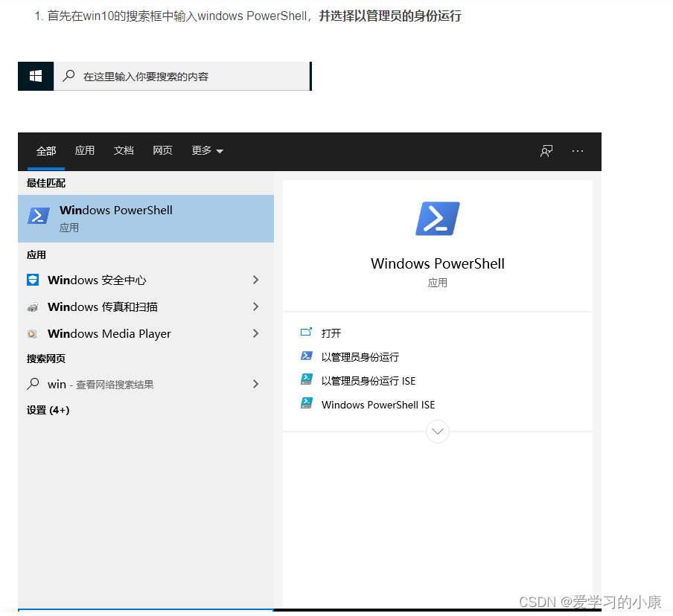Open the Windows Media Player result

[146, 334]
